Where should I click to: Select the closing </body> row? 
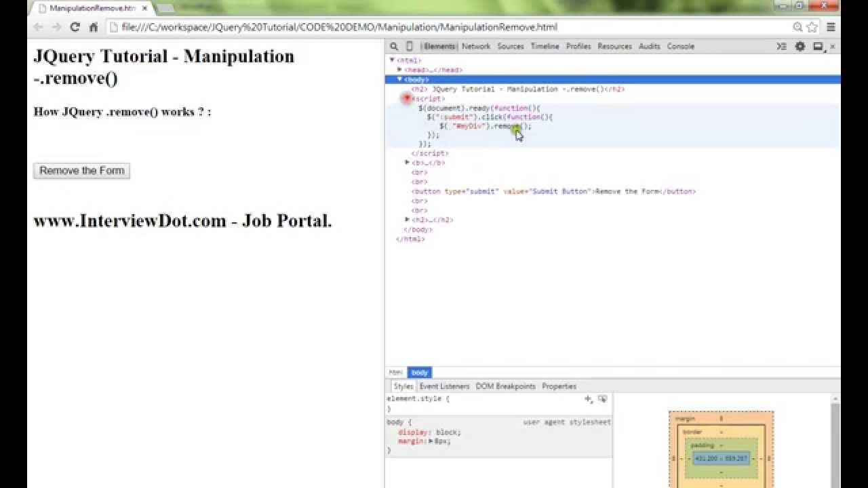(x=418, y=229)
